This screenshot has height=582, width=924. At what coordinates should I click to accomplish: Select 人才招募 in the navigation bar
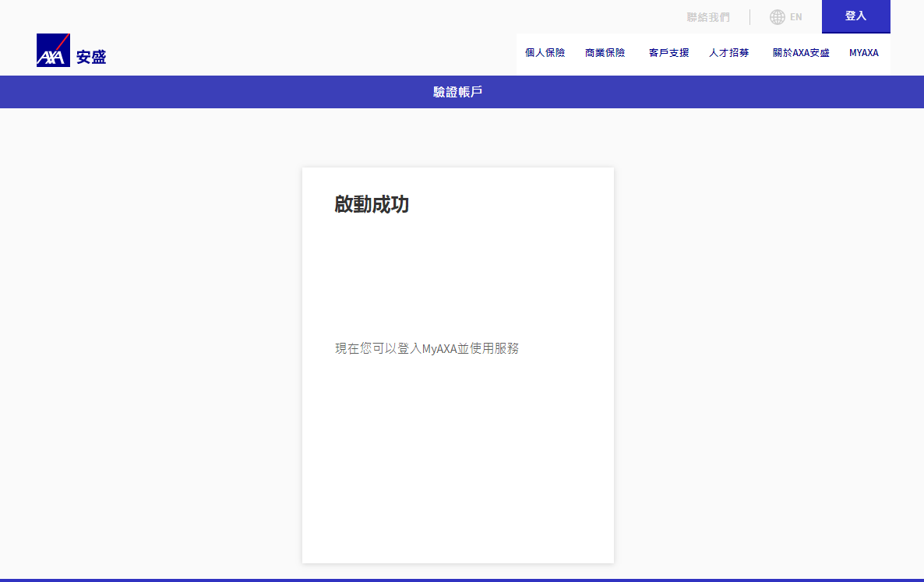click(728, 53)
